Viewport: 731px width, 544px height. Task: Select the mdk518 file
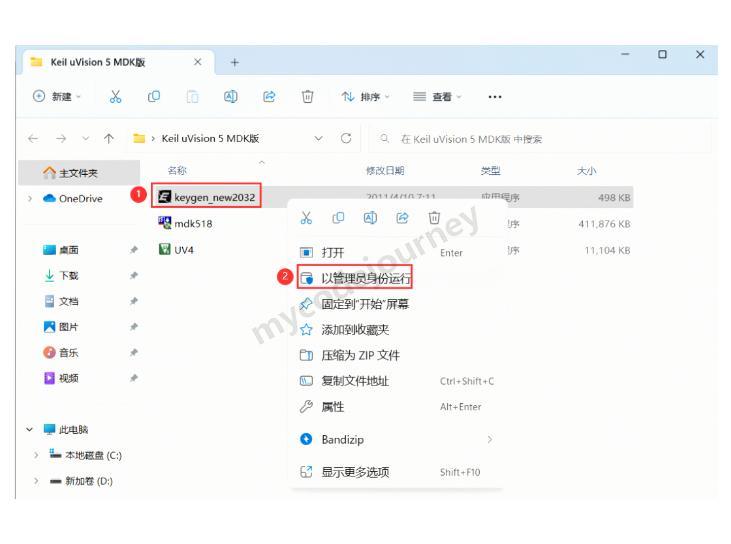pos(185,223)
